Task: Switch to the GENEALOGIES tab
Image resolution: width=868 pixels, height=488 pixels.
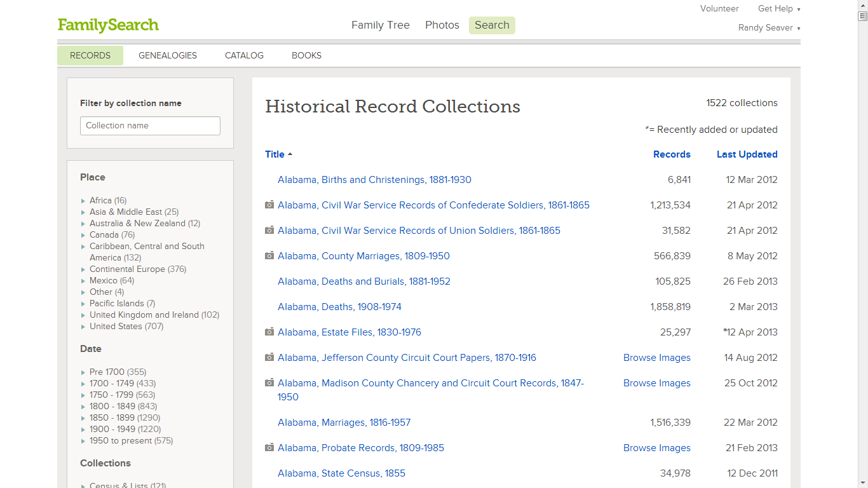Action: click(x=167, y=55)
